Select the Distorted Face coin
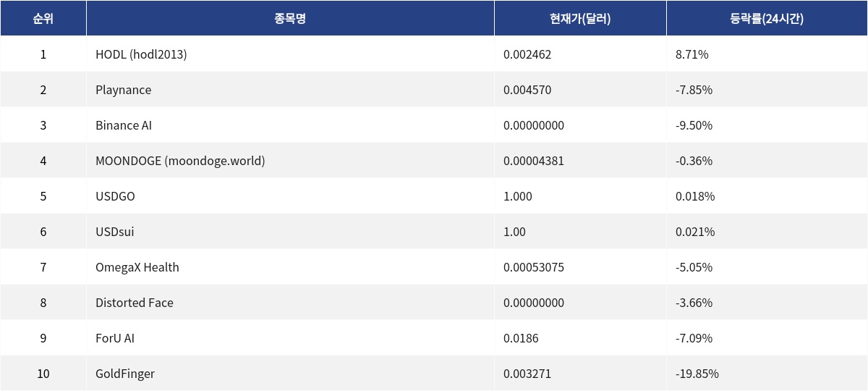The height and width of the screenshot is (391, 868). pyautogui.click(x=135, y=303)
